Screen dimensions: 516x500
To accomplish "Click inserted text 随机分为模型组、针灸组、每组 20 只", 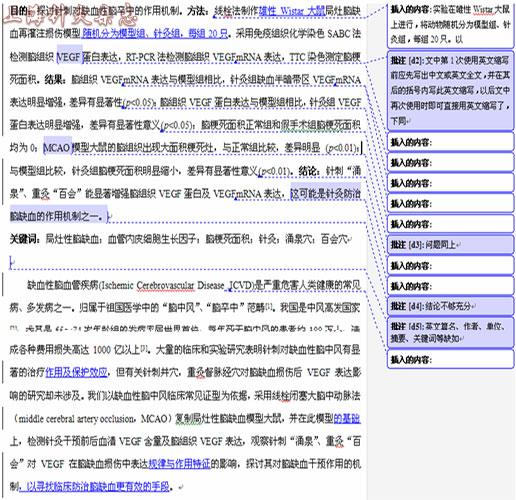I will pyautogui.click(x=155, y=34).
